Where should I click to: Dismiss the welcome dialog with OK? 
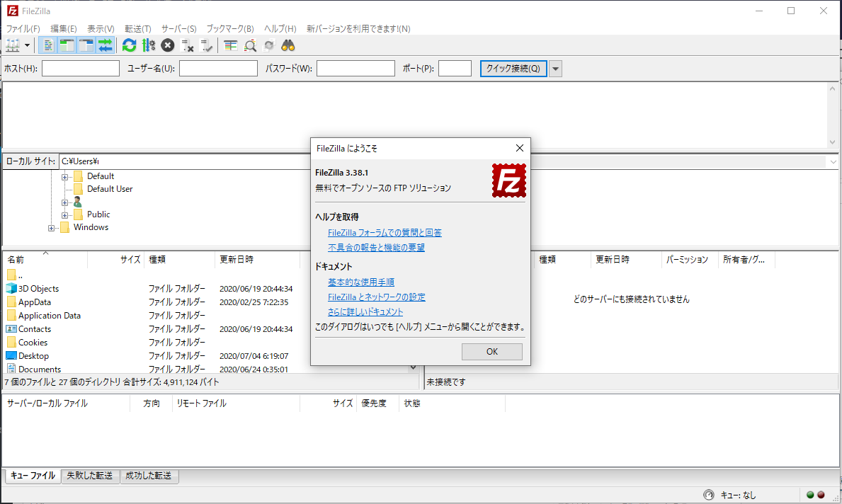[x=491, y=351]
